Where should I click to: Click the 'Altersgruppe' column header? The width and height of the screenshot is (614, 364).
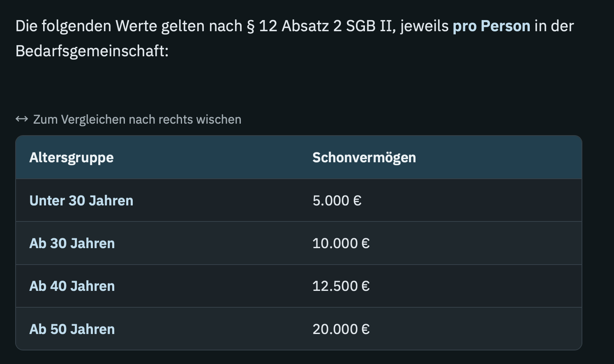tap(72, 158)
